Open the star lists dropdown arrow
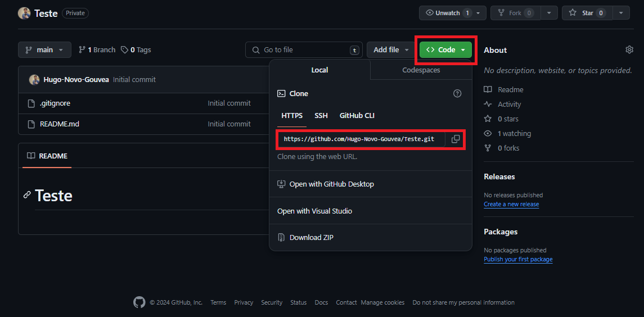The height and width of the screenshot is (317, 644). (x=620, y=13)
